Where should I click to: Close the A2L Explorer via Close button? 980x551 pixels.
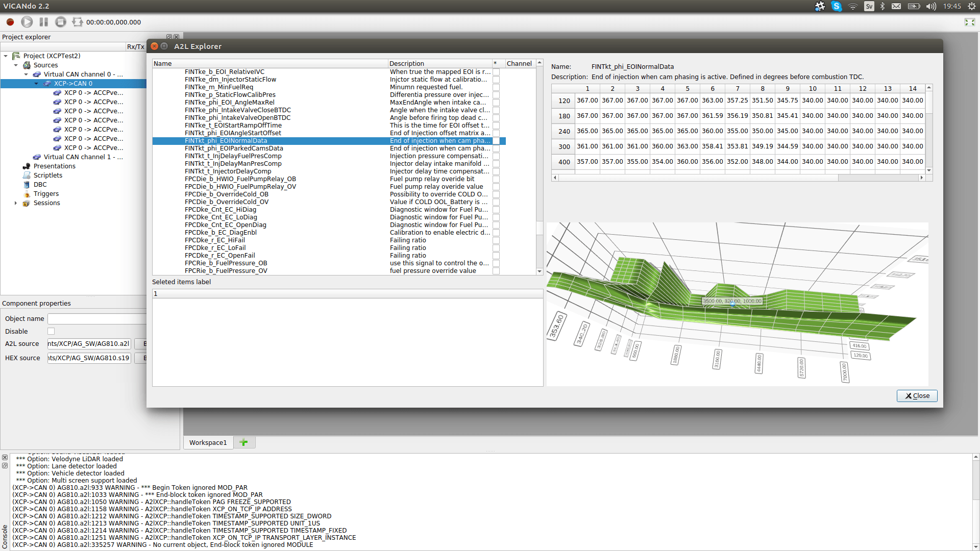pyautogui.click(x=917, y=396)
